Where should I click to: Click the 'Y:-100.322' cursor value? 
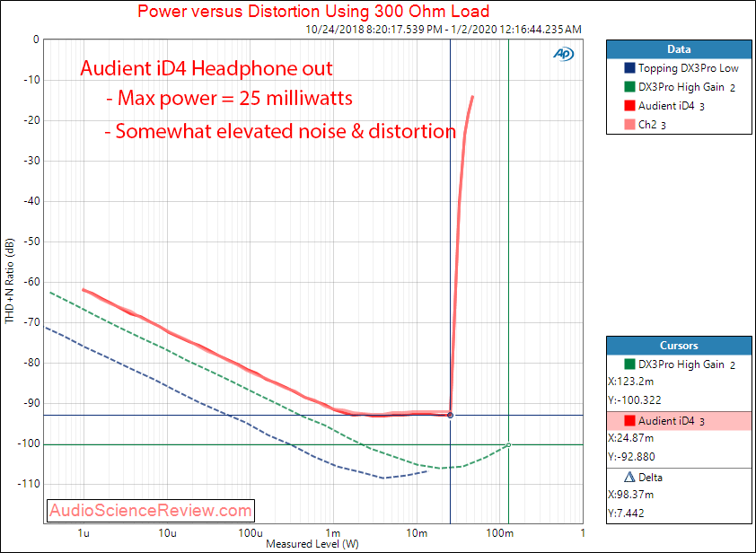click(635, 400)
